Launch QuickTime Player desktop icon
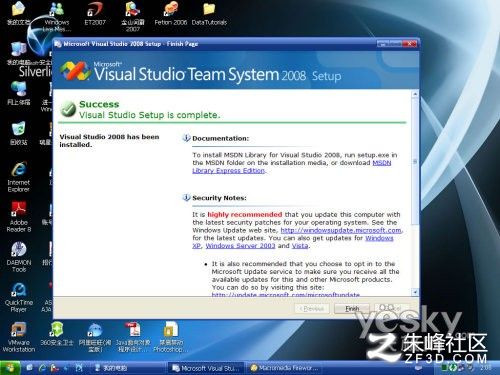Viewport: 500px width, 375px height. click(x=19, y=297)
